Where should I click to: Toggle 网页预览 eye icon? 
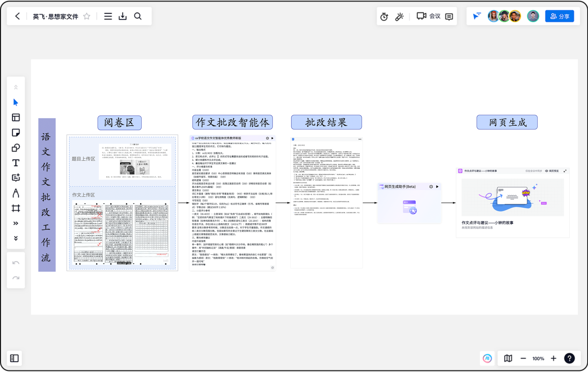pyautogui.click(x=546, y=171)
